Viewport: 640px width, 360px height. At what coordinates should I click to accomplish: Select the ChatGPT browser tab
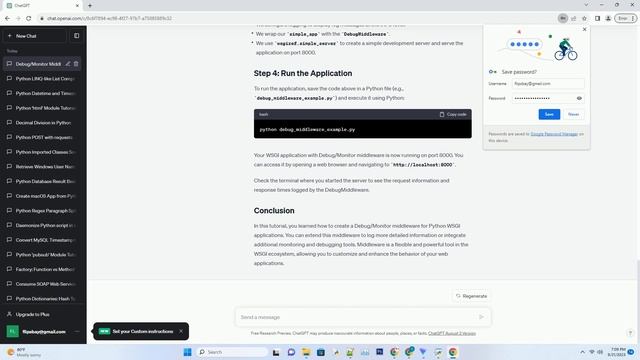[x=42, y=6]
